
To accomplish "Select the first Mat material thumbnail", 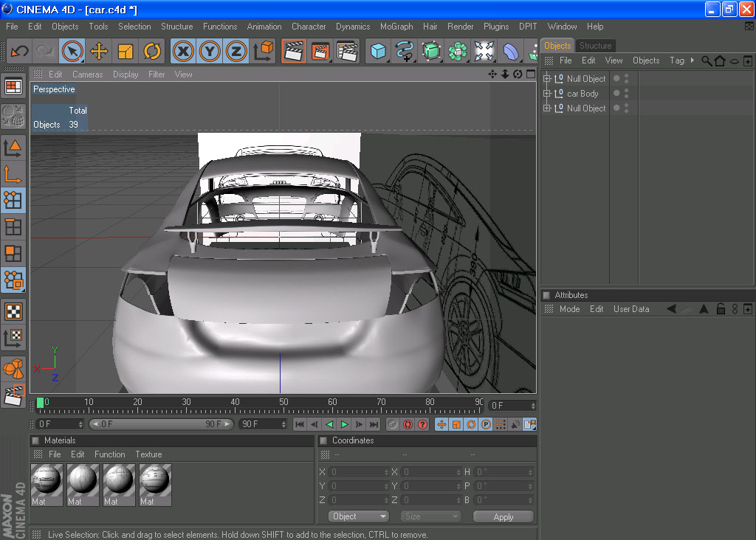I will [47, 485].
